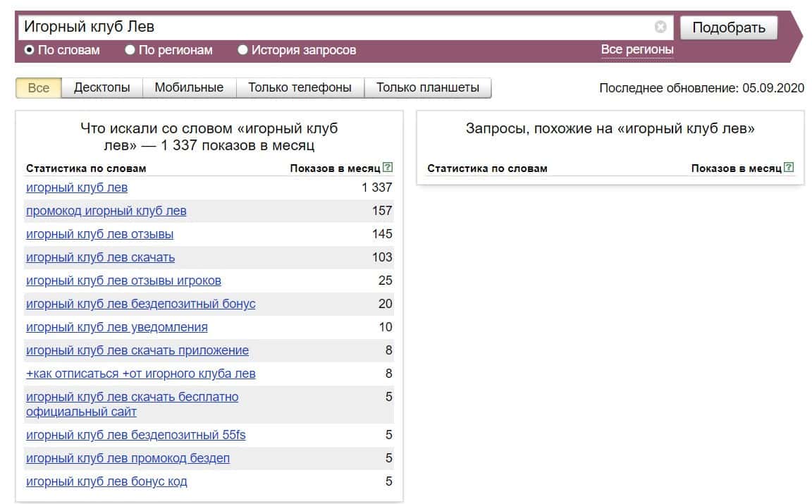Viewport: 812px width, 504px height.
Task: Open the 'Все регионы' region selector
Action: point(636,49)
